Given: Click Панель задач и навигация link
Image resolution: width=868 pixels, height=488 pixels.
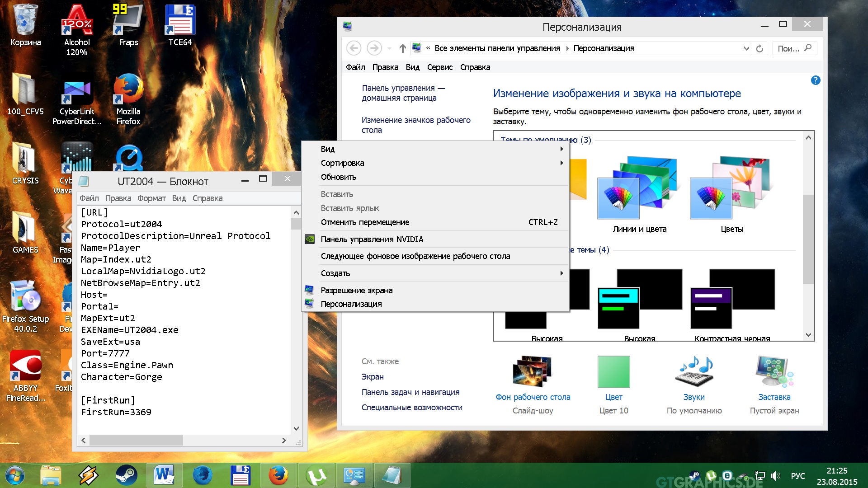Looking at the screenshot, I should pos(410,392).
